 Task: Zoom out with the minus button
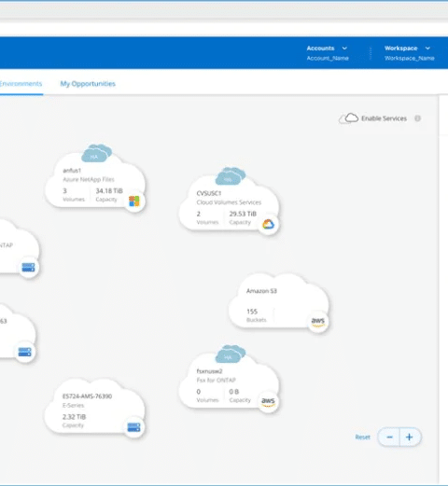pyautogui.click(x=389, y=437)
